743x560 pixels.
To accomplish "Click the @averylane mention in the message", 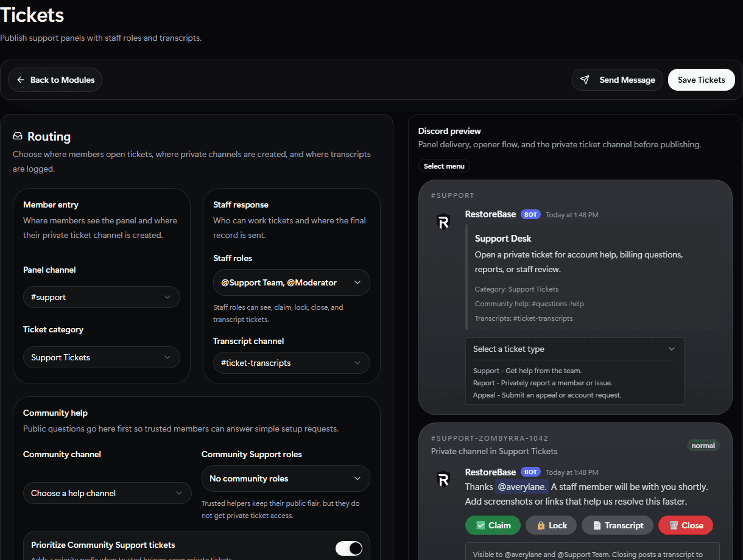I will pyautogui.click(x=522, y=487).
